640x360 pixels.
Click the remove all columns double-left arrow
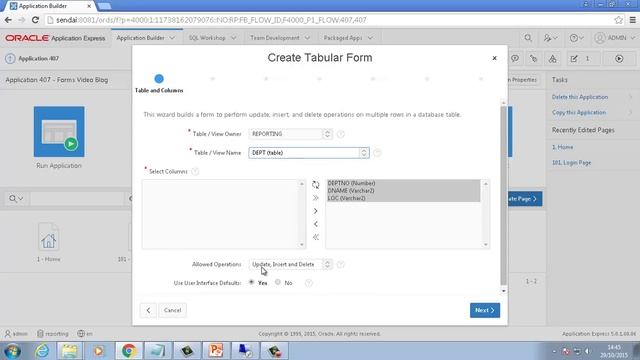point(316,237)
